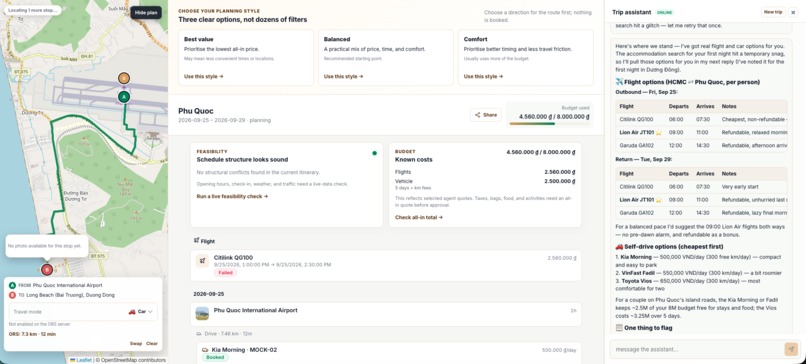
Task: Run a live feasibility check
Action: pyautogui.click(x=232, y=196)
